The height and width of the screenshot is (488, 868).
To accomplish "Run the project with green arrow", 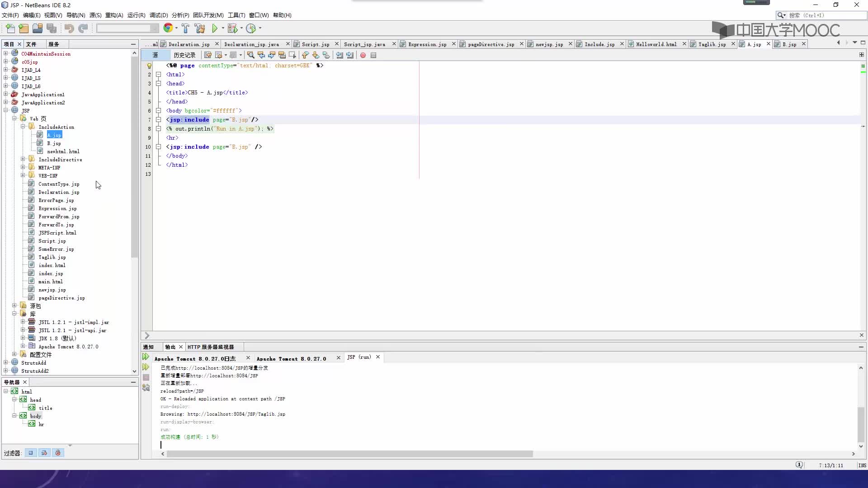I will coord(215,28).
